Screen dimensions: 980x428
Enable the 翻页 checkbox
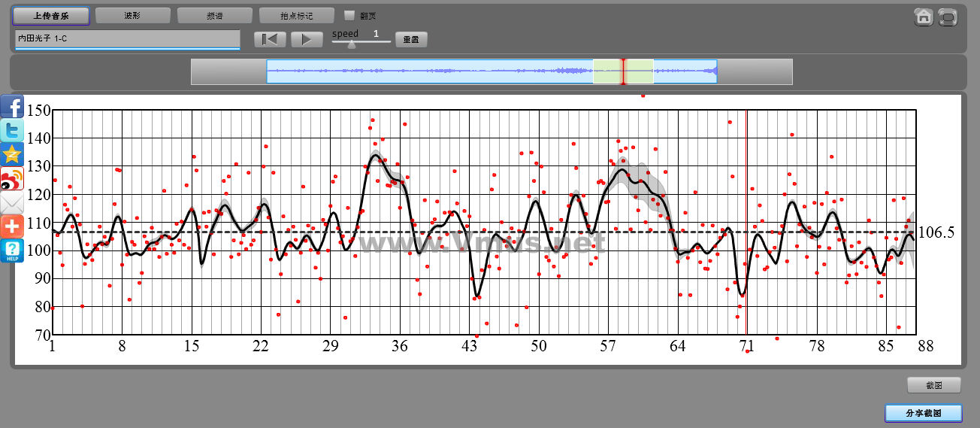[349, 15]
